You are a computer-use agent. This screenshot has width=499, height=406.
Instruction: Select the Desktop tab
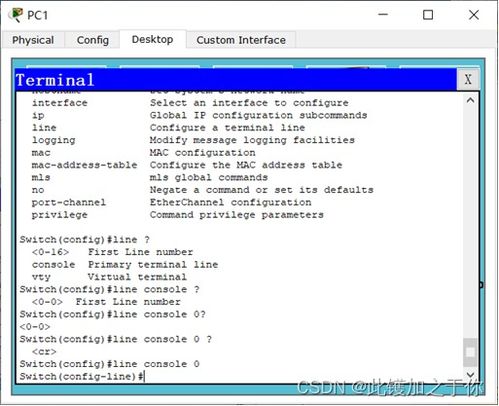(152, 39)
